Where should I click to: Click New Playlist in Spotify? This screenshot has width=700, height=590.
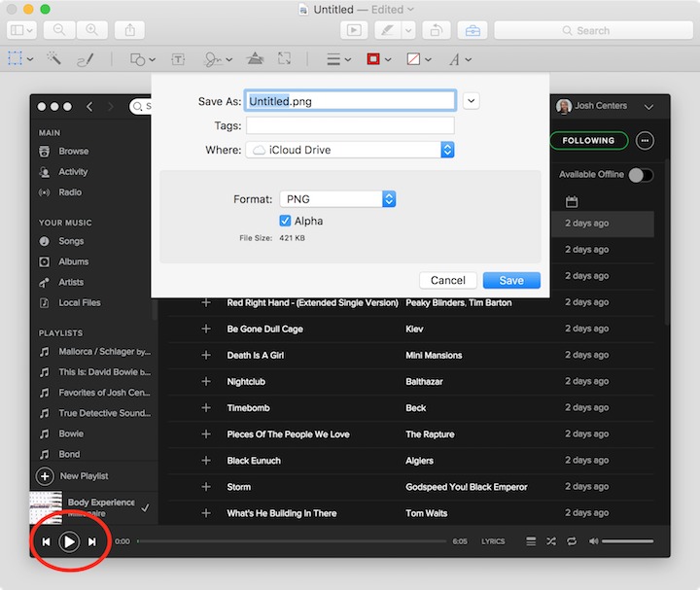tap(72, 476)
